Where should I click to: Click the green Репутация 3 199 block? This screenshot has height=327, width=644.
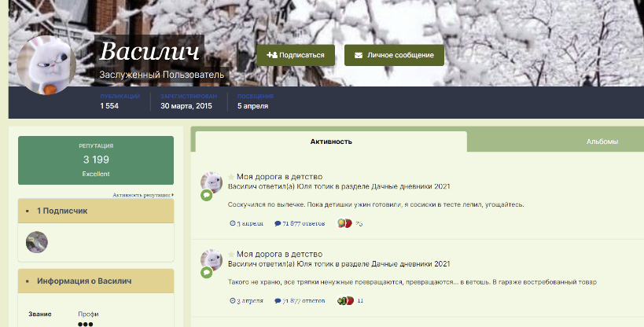95,160
